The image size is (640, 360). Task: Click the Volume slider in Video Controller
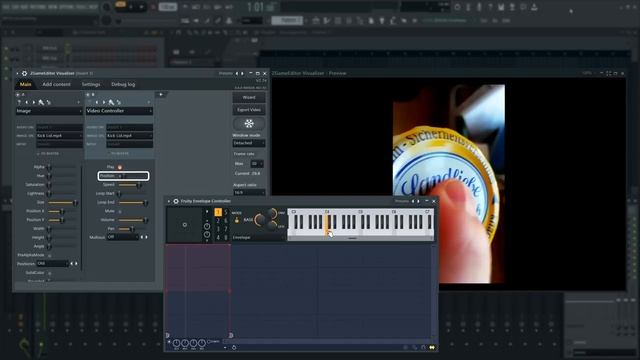[x=133, y=220]
